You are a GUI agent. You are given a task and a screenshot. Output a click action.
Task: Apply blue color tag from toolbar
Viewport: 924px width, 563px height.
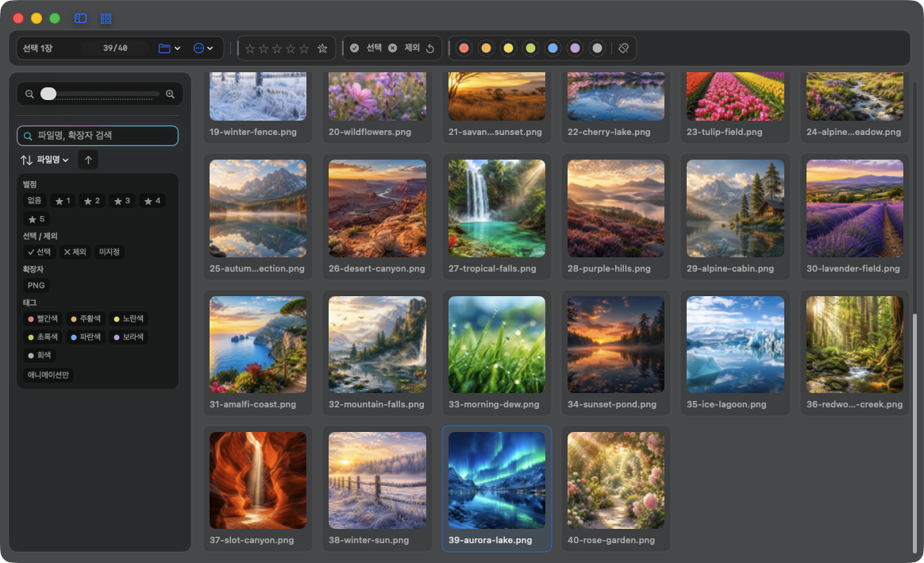point(552,48)
